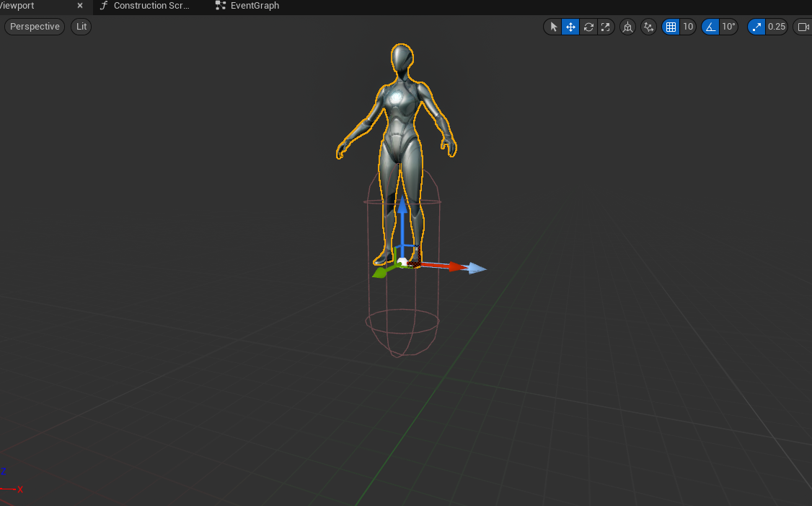Open the Lit shading mode menu
The width and height of the screenshot is (812, 506).
(81, 27)
